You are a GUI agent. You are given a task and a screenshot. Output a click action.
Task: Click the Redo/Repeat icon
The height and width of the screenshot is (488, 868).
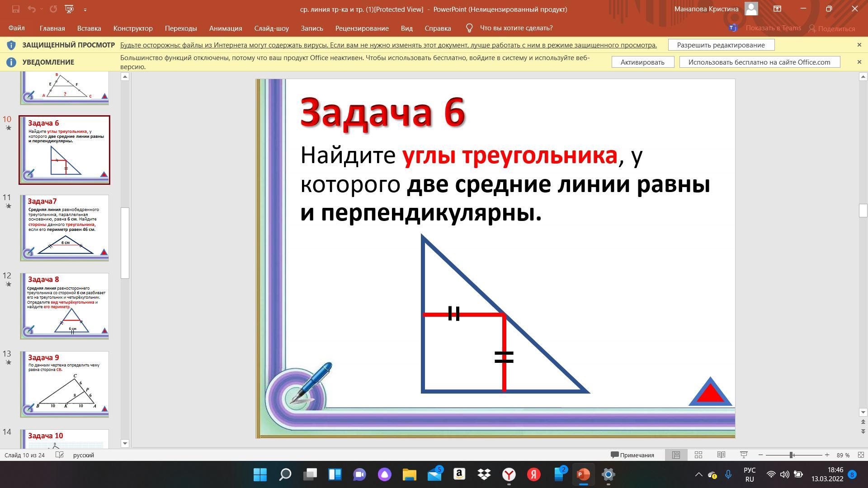(x=53, y=9)
